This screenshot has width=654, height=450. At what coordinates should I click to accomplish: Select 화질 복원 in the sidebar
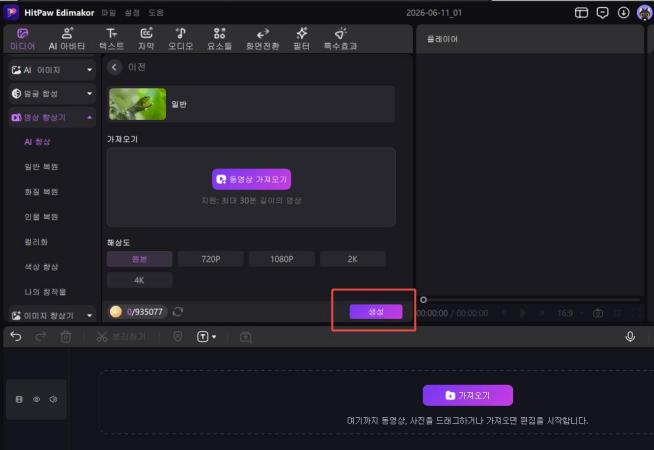[41, 192]
